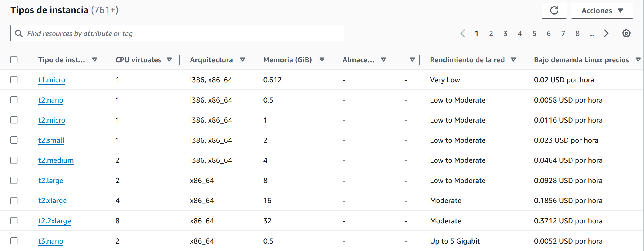Click the 0.02 USD por hora price
The image size is (644, 251).
[x=564, y=80]
